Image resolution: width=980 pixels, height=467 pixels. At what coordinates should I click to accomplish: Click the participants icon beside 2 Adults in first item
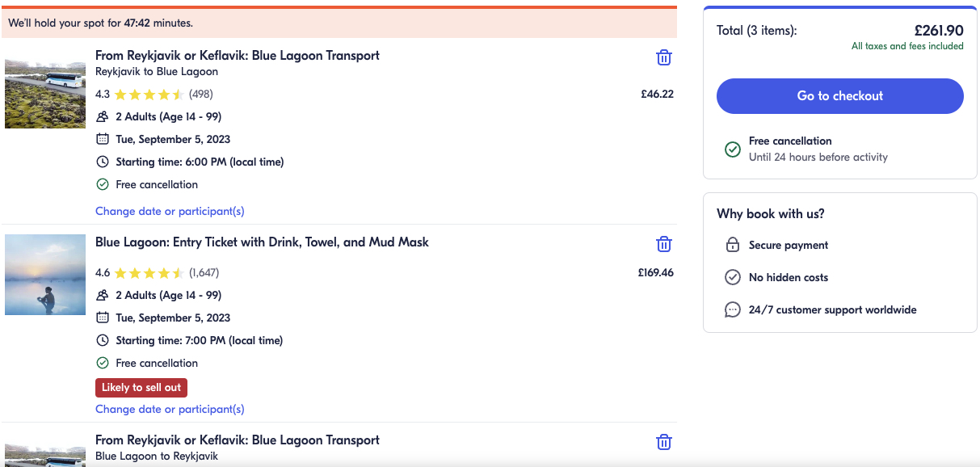(103, 116)
